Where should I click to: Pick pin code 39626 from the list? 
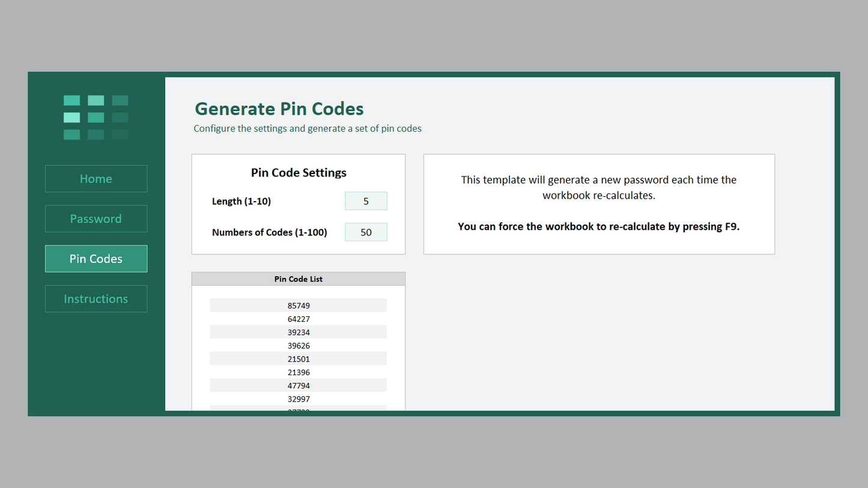[x=299, y=346]
